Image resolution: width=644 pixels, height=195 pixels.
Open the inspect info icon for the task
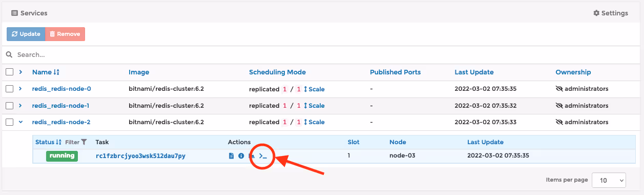click(241, 156)
